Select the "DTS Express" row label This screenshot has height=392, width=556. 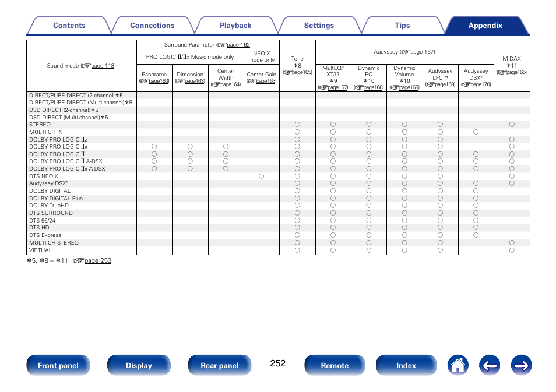click(45, 235)
